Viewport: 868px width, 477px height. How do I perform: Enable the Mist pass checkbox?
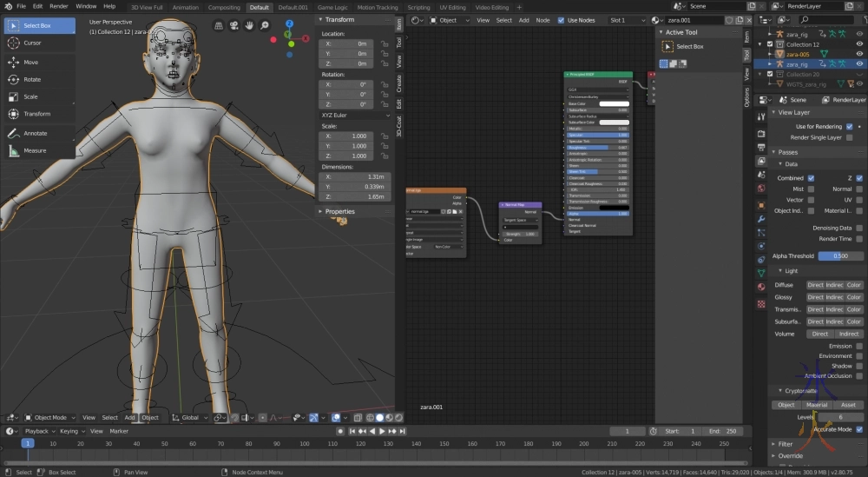click(x=811, y=189)
